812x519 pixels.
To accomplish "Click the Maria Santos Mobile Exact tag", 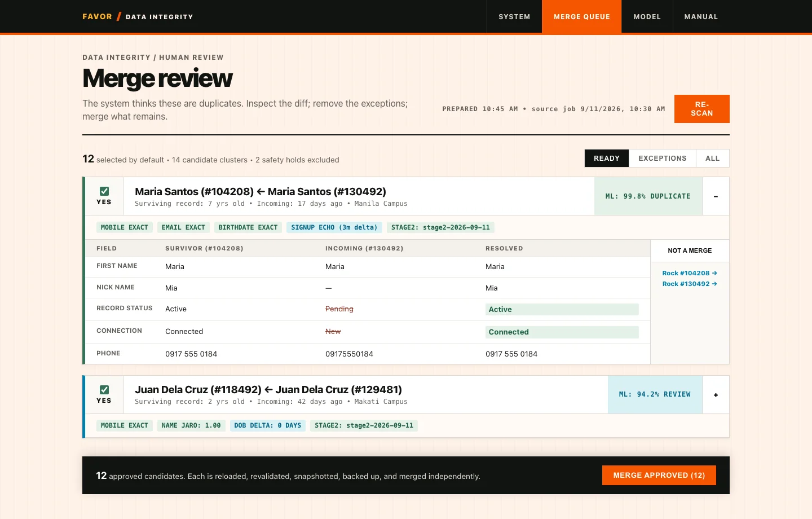I will (125, 227).
